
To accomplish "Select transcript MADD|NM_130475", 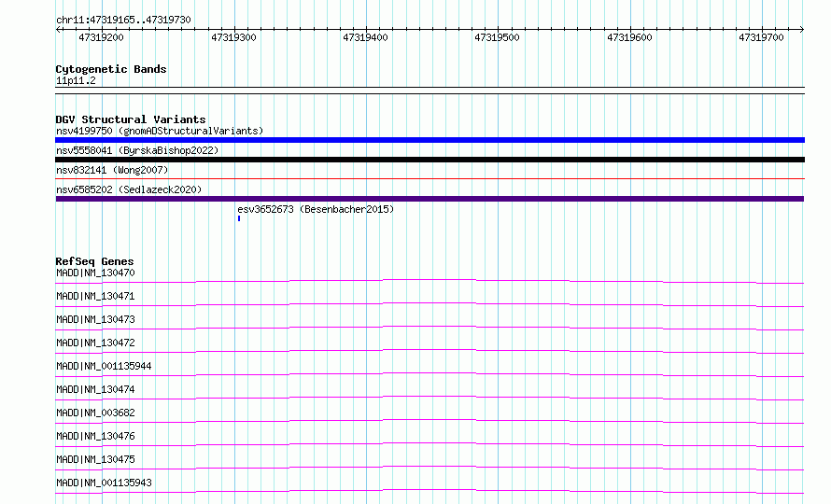I will pyautogui.click(x=95, y=459).
